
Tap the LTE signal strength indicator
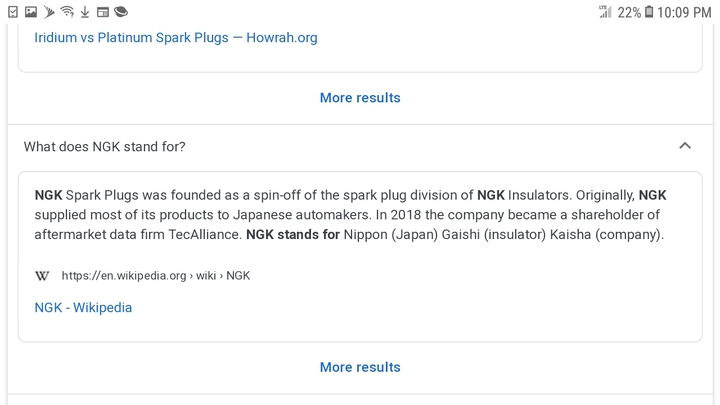(x=605, y=12)
